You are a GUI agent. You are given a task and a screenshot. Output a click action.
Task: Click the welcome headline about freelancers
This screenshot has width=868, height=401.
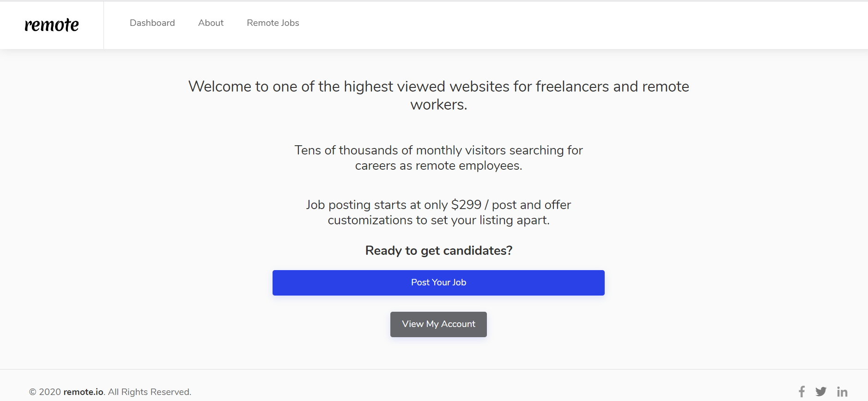(438, 86)
